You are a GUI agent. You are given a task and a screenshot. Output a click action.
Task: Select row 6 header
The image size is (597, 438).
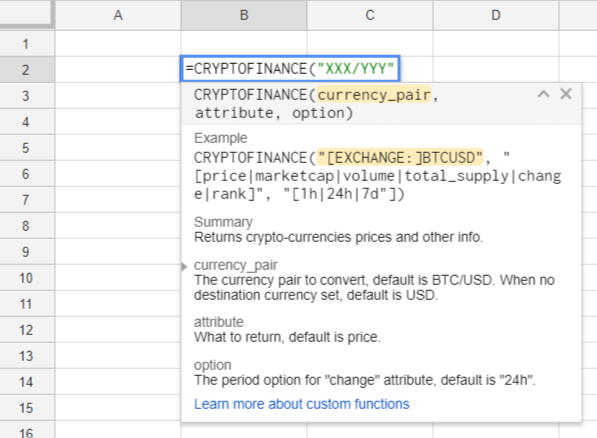click(27, 174)
